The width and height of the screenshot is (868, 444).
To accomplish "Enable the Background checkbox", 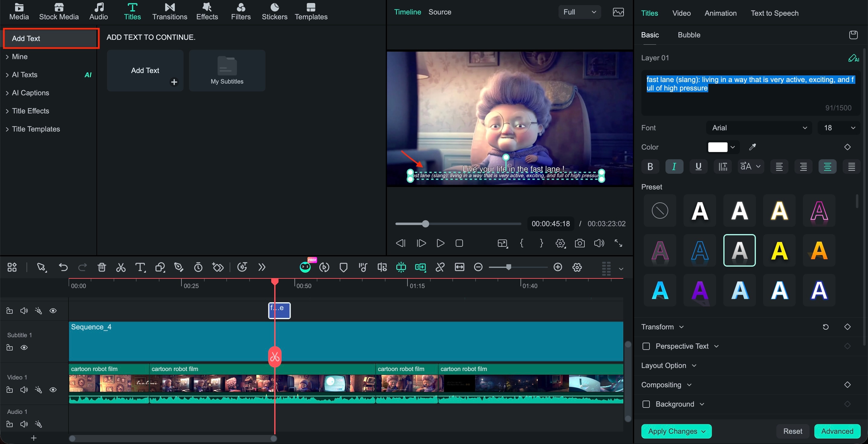I will [646, 404].
